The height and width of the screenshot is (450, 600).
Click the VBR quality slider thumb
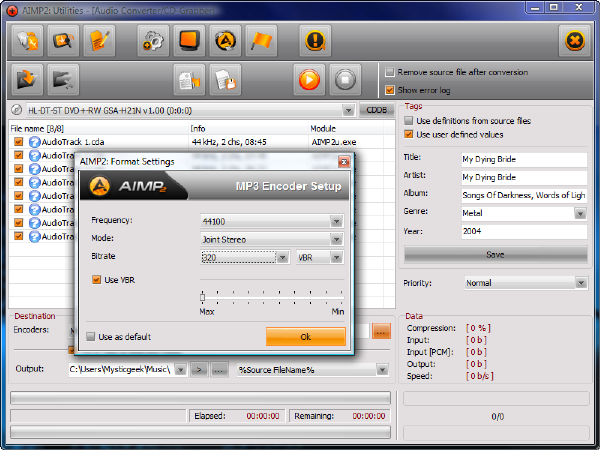click(x=202, y=297)
